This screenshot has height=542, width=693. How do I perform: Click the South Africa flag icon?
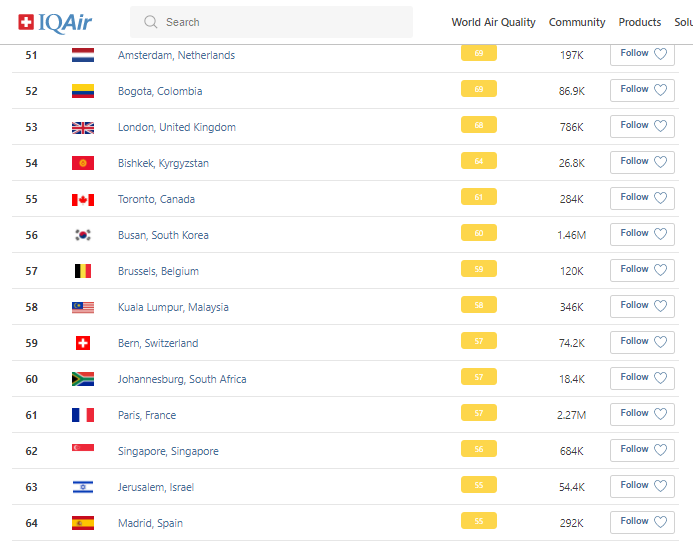(x=83, y=379)
